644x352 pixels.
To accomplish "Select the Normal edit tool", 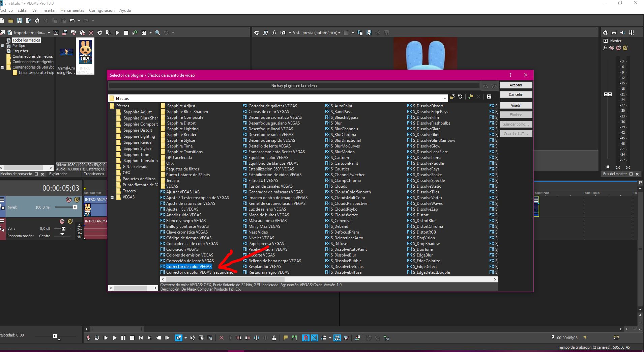I will (x=178, y=338).
